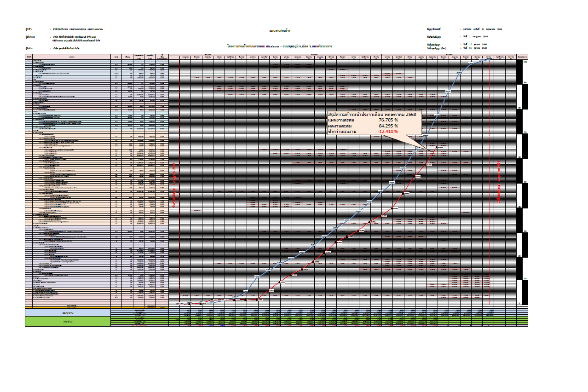Select the blue แผนงาน row header cell

click(68, 312)
